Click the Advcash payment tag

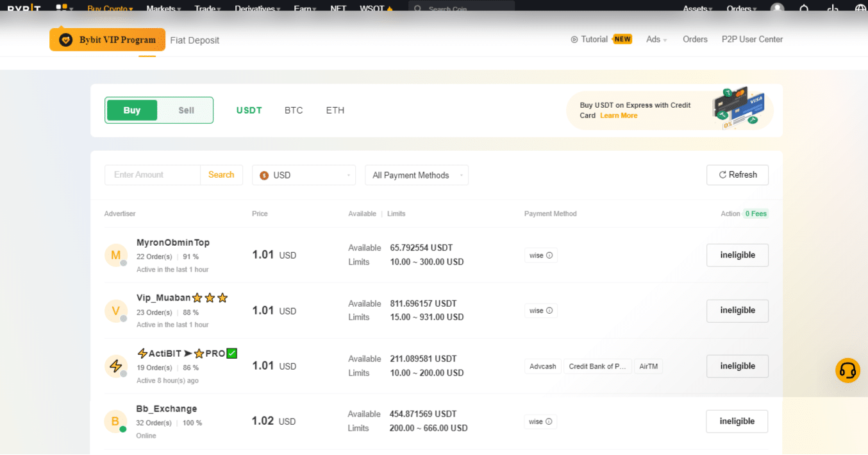pyautogui.click(x=543, y=366)
